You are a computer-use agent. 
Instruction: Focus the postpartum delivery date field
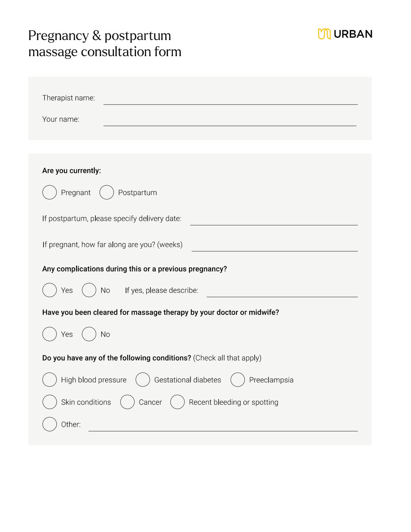point(274,220)
